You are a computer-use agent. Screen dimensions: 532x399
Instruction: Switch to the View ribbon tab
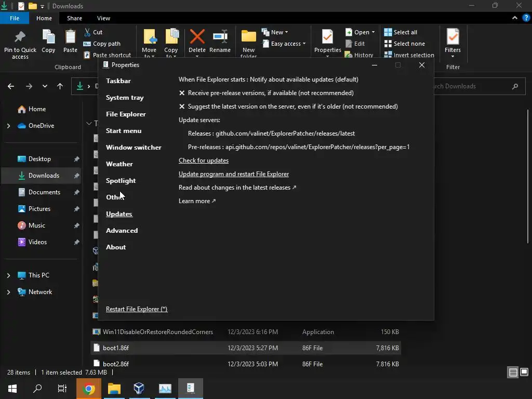point(103,18)
